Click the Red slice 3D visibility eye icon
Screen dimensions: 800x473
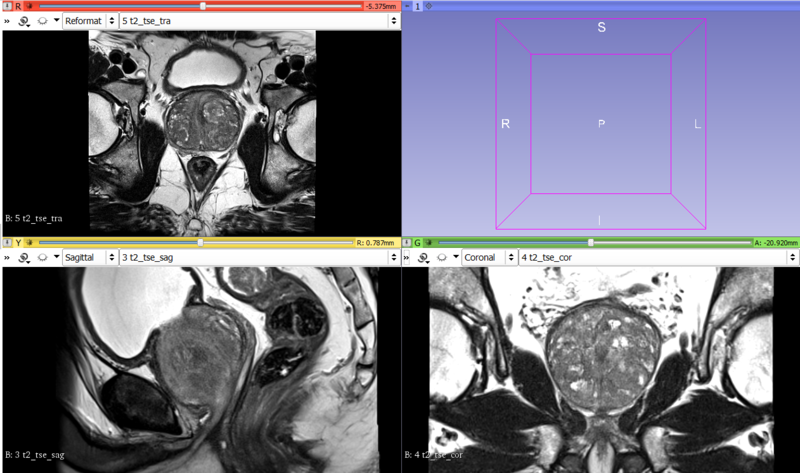[29, 6]
